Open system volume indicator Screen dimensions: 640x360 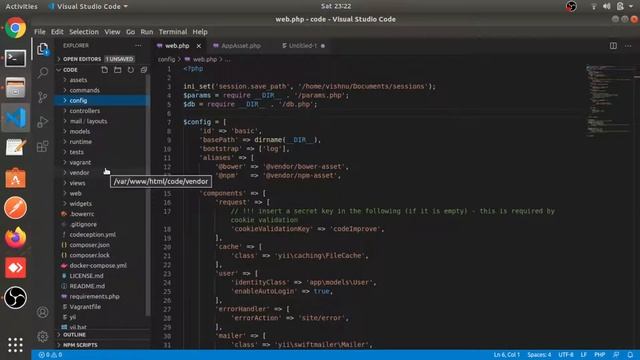(x=607, y=6)
